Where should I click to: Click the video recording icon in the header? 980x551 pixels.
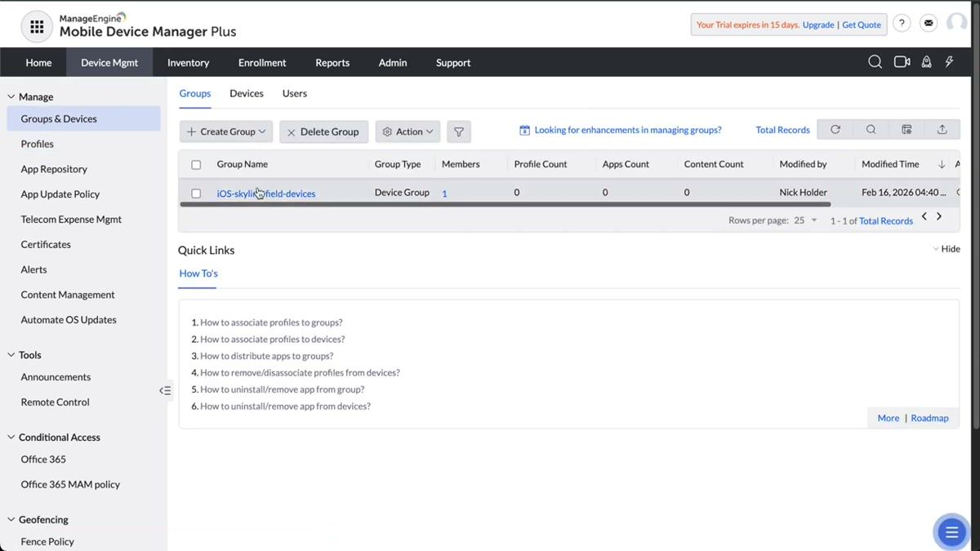901,62
